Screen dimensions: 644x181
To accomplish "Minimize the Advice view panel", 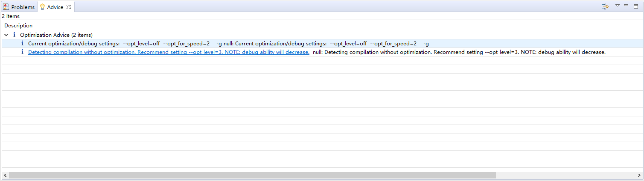I will pyautogui.click(x=626, y=5).
